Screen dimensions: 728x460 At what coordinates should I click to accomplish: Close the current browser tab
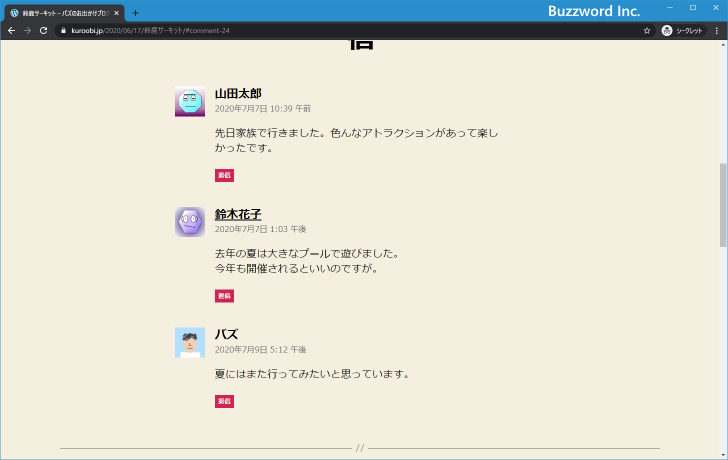[117, 13]
